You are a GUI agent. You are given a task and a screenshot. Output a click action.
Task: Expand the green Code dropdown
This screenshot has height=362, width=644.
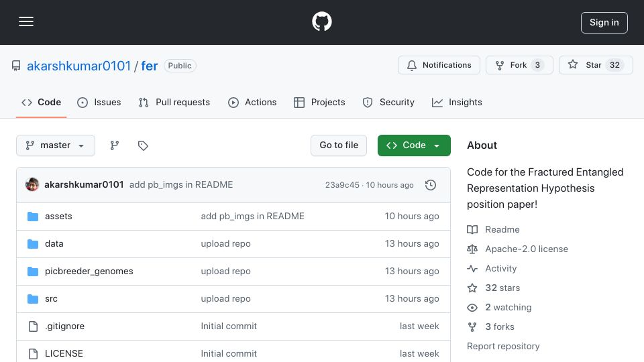point(414,145)
